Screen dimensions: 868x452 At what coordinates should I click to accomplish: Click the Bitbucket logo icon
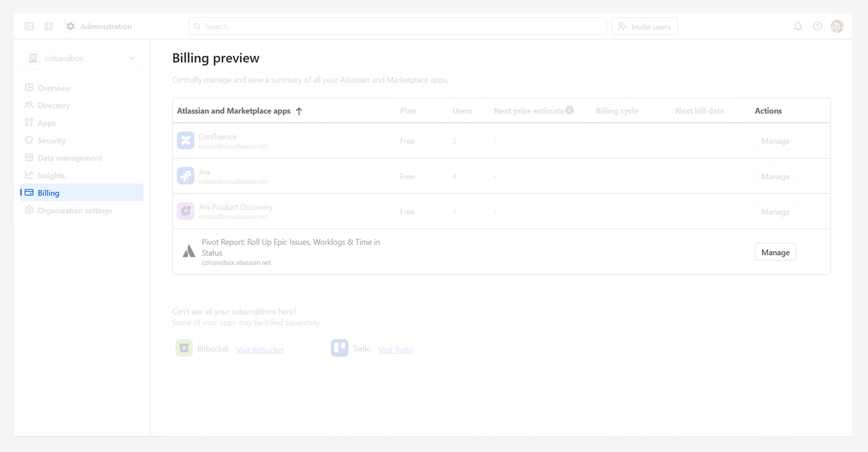coord(184,348)
